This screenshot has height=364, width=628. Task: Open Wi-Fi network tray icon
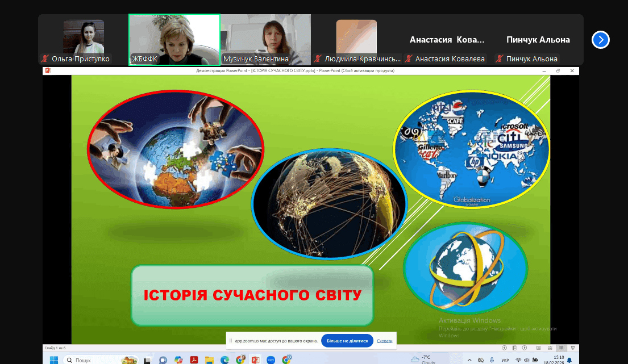point(518,360)
